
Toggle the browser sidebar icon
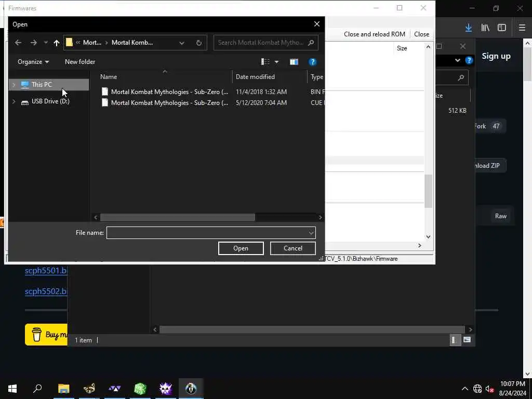[502, 28]
